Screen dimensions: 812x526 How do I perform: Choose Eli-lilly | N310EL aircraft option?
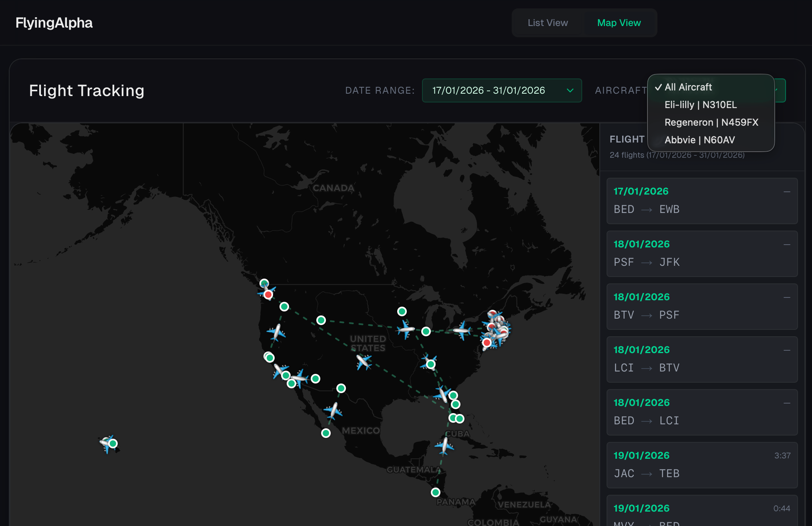click(700, 105)
